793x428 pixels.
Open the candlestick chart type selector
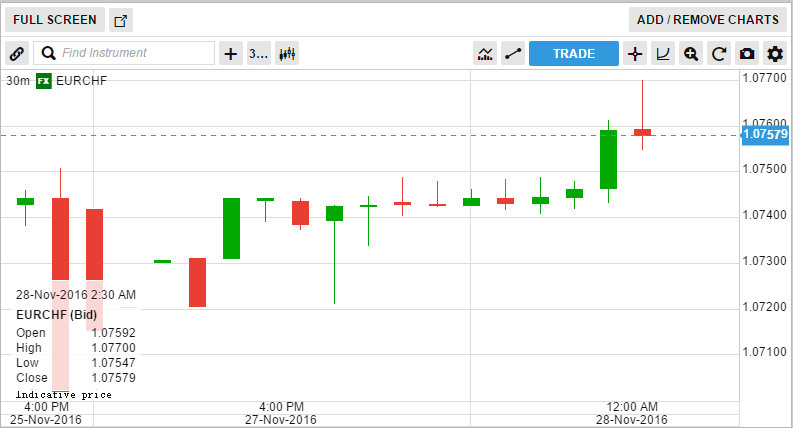[287, 54]
